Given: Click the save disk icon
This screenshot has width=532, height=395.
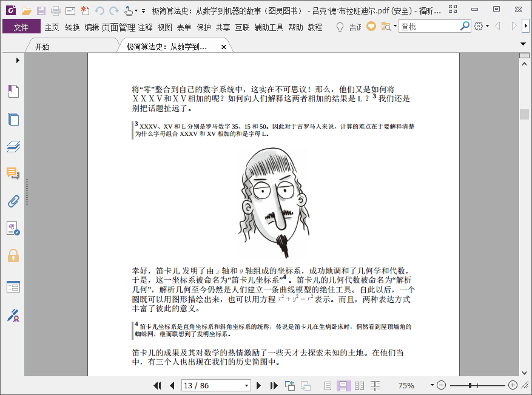Looking at the screenshot, I should [x=41, y=11].
